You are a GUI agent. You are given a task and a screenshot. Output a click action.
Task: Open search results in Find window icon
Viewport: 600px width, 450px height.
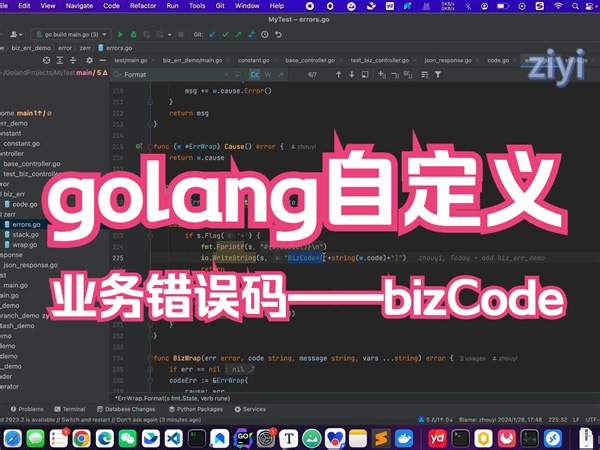click(365, 74)
